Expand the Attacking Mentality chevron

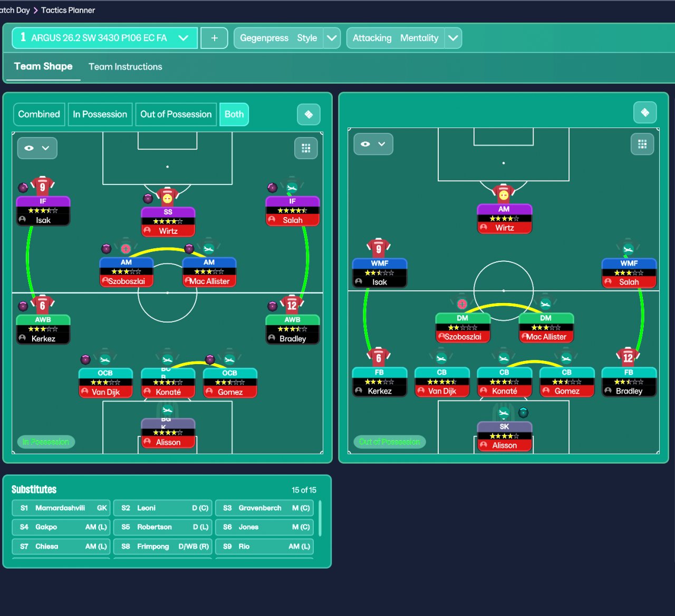(453, 38)
